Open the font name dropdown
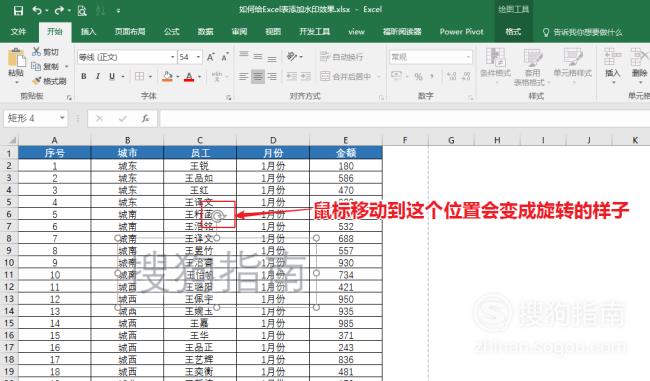650x381 pixels. pos(172,57)
